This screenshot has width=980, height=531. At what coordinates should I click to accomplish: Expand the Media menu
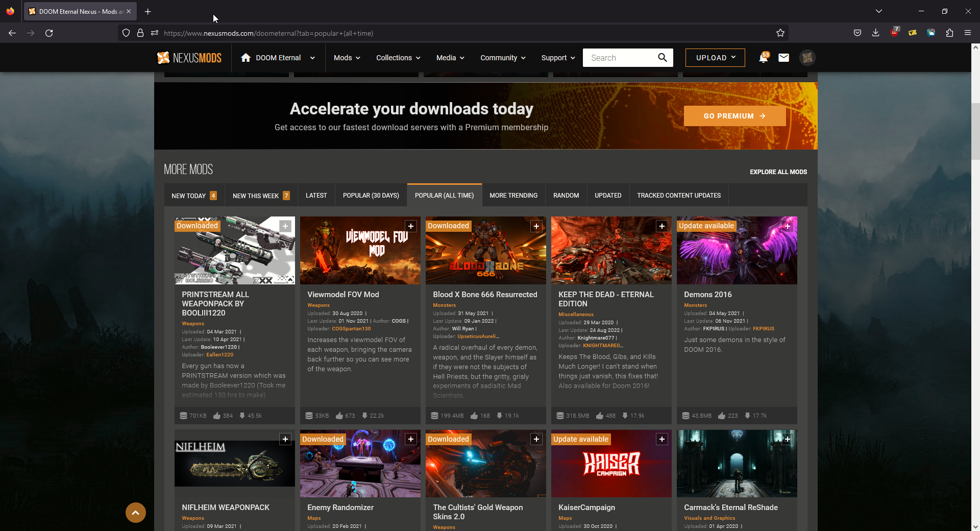click(450, 58)
